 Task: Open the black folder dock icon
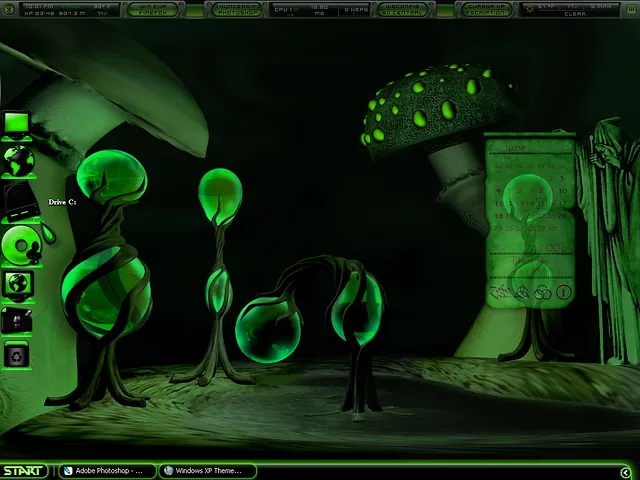point(17,321)
